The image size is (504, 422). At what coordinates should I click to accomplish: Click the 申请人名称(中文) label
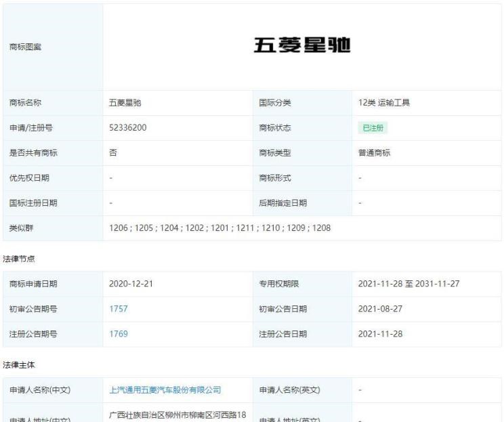(x=40, y=390)
